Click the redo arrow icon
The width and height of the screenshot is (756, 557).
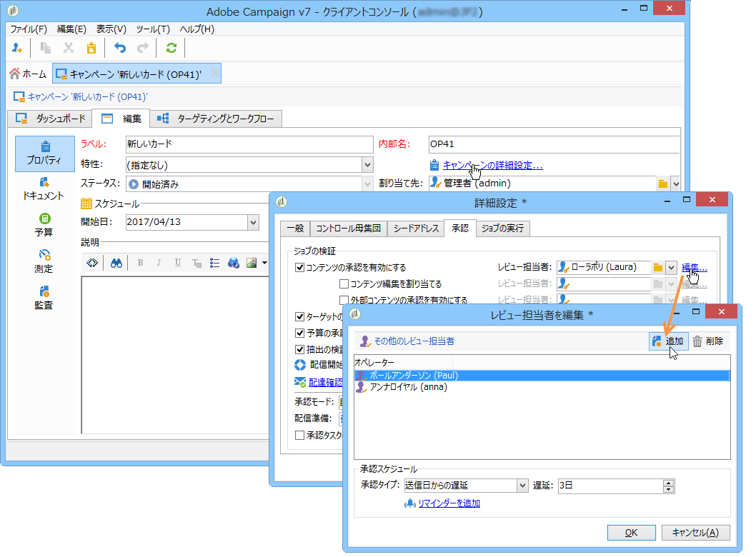(143, 48)
